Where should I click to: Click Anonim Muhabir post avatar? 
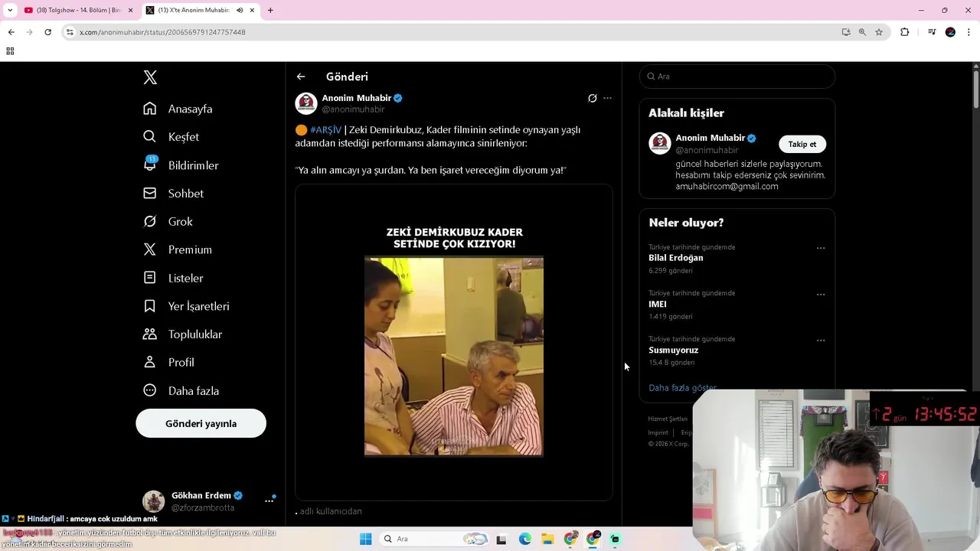[x=306, y=103]
